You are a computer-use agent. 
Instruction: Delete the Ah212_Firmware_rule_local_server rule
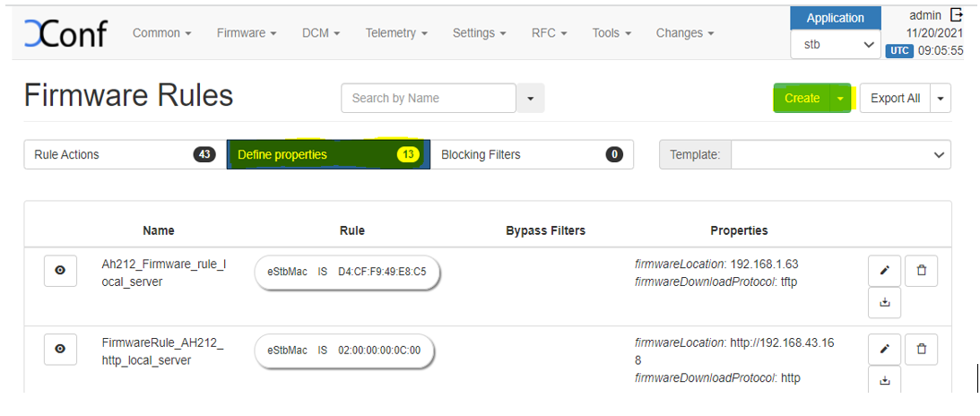[x=921, y=270]
